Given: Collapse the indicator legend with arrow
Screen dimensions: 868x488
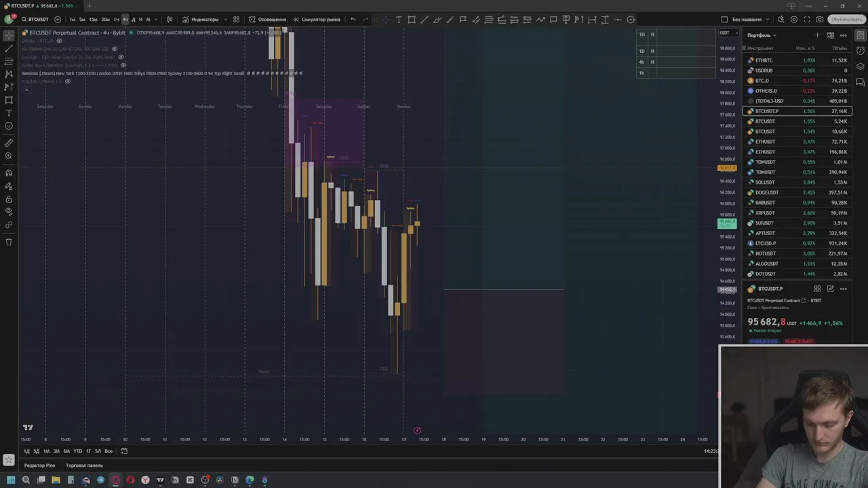Looking at the screenshot, I should pos(26,89).
